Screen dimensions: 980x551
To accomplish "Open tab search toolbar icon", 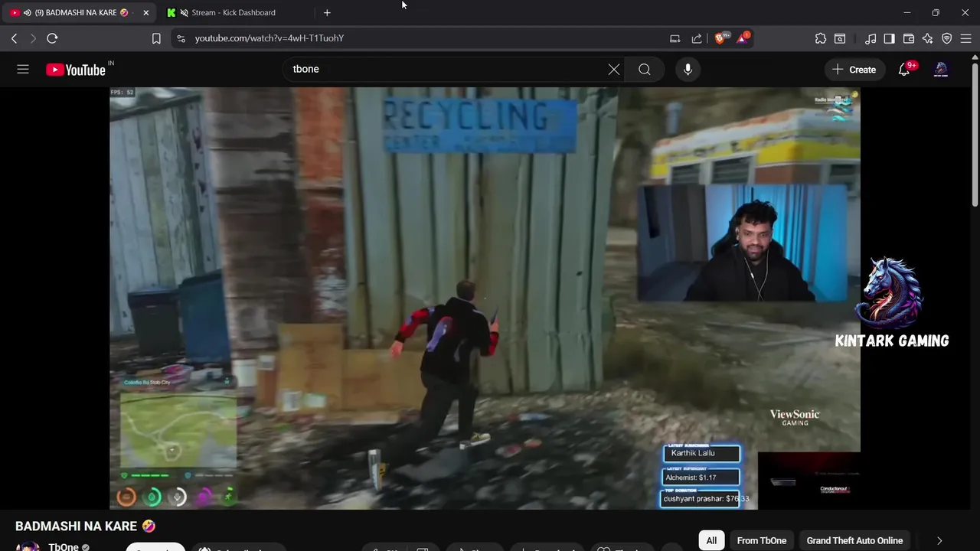I will point(840,38).
